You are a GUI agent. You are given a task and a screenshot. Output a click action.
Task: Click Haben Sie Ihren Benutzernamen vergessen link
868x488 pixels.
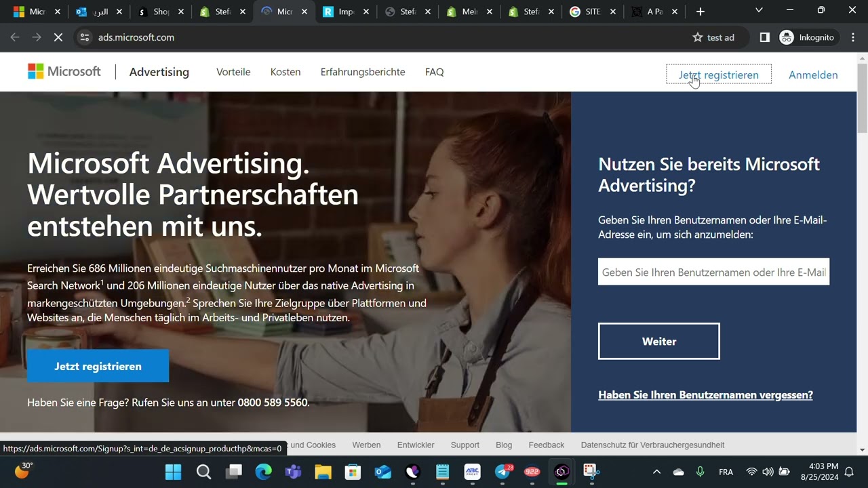click(x=705, y=394)
